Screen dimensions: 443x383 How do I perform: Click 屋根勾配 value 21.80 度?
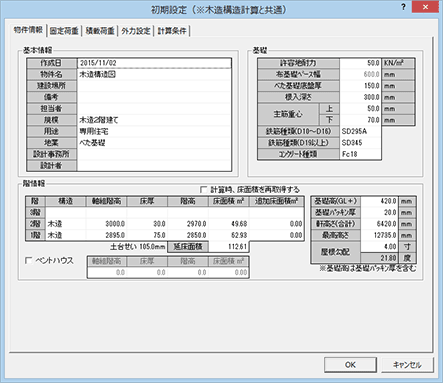tap(380, 258)
